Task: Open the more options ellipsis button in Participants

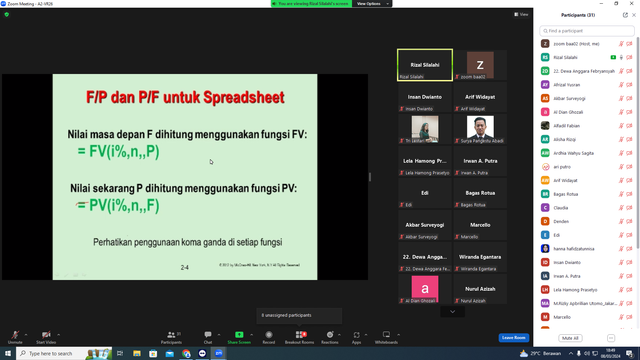Action: (x=611, y=338)
